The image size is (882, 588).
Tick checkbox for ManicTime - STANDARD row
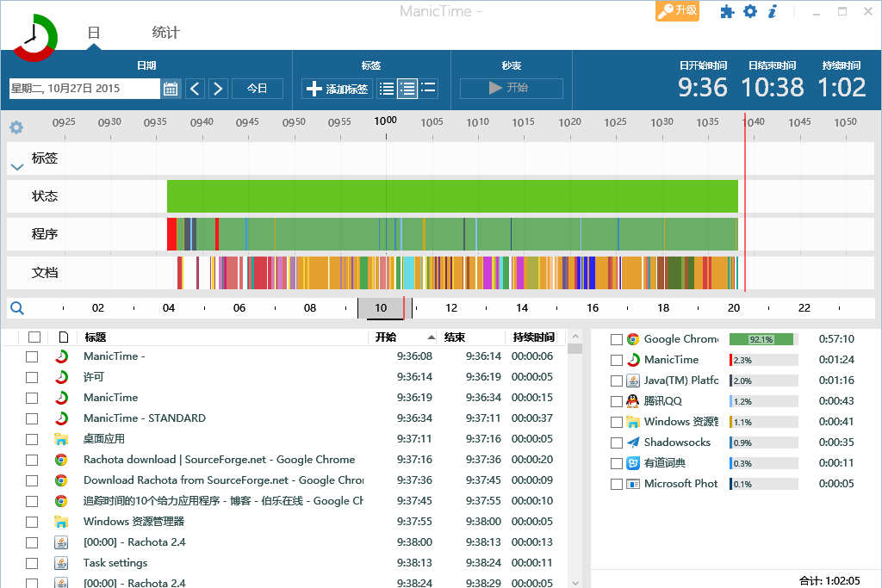tap(32, 418)
